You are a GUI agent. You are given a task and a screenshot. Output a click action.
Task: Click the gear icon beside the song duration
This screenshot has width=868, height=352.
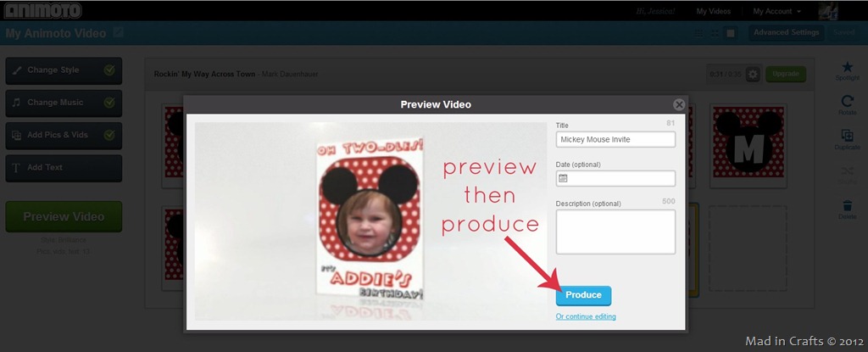(753, 75)
